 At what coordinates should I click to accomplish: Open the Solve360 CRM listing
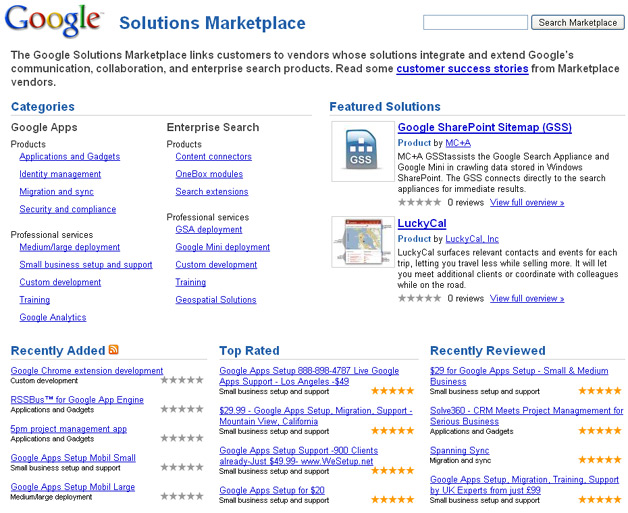526,416
